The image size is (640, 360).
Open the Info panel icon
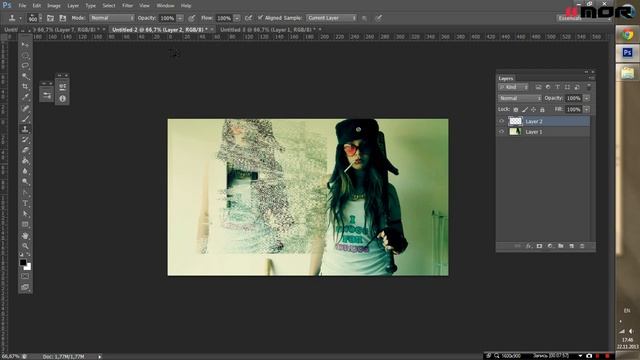[62, 98]
